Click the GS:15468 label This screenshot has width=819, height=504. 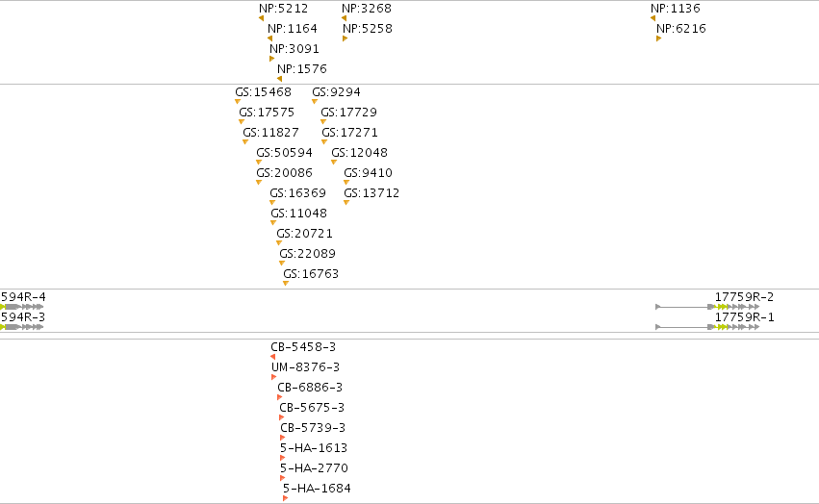point(264,92)
